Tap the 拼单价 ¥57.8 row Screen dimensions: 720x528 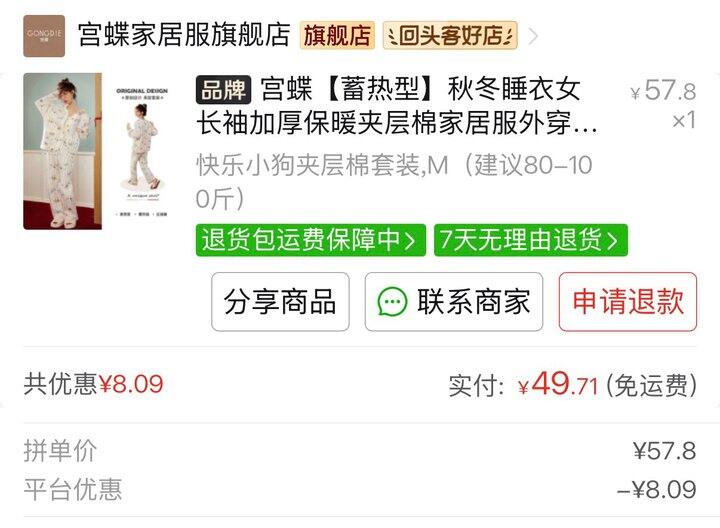360,451
